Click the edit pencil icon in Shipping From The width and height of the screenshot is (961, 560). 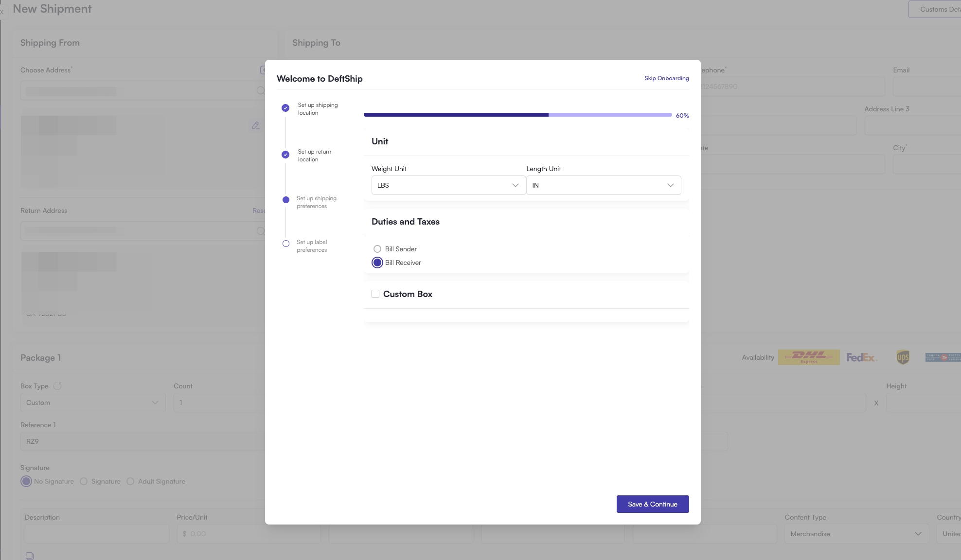(x=255, y=125)
